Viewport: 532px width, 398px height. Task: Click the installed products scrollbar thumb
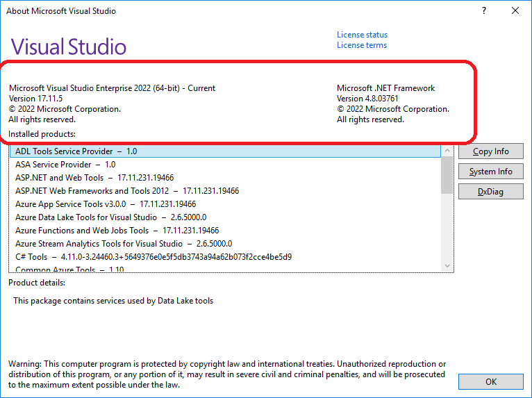click(x=447, y=175)
